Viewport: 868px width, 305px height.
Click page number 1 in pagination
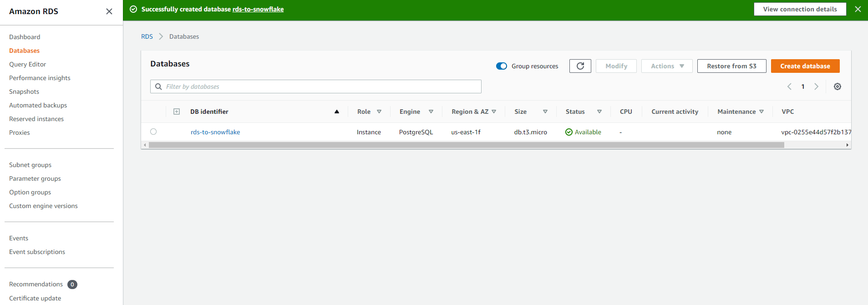coord(803,86)
